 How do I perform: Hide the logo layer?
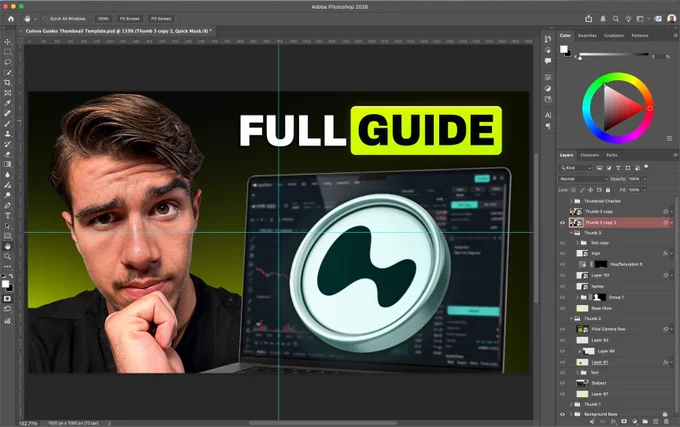pyautogui.click(x=562, y=253)
